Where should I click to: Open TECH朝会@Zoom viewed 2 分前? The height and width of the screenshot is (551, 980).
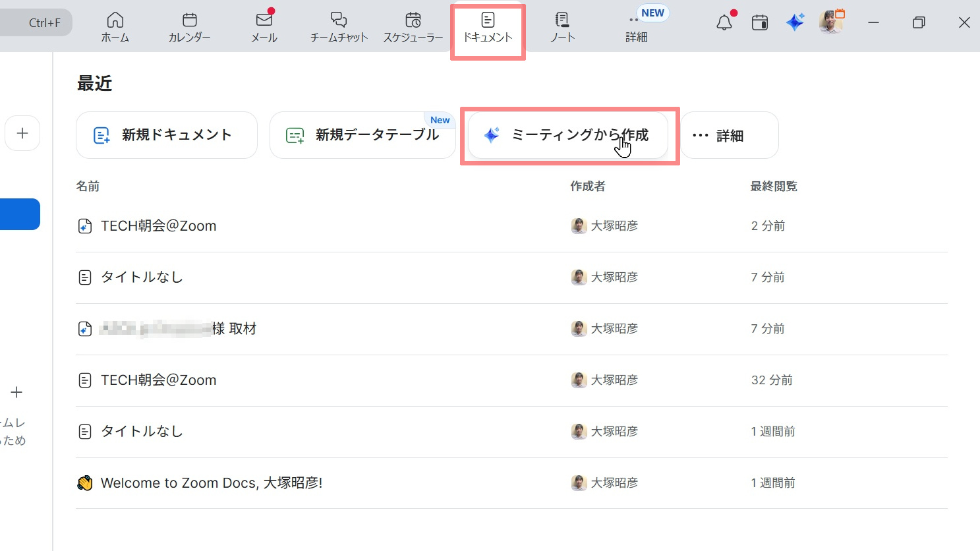(511, 226)
